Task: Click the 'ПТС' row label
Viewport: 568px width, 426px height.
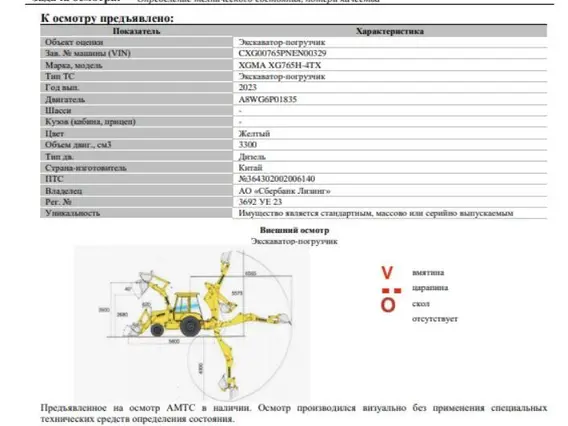Action: (x=54, y=179)
